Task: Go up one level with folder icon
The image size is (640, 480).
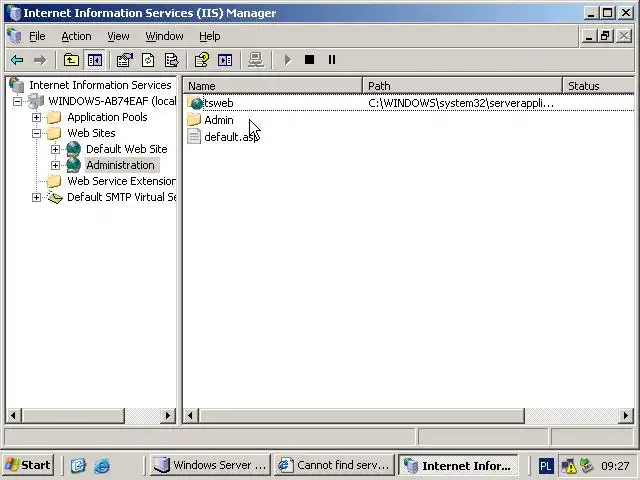Action: [x=71, y=60]
